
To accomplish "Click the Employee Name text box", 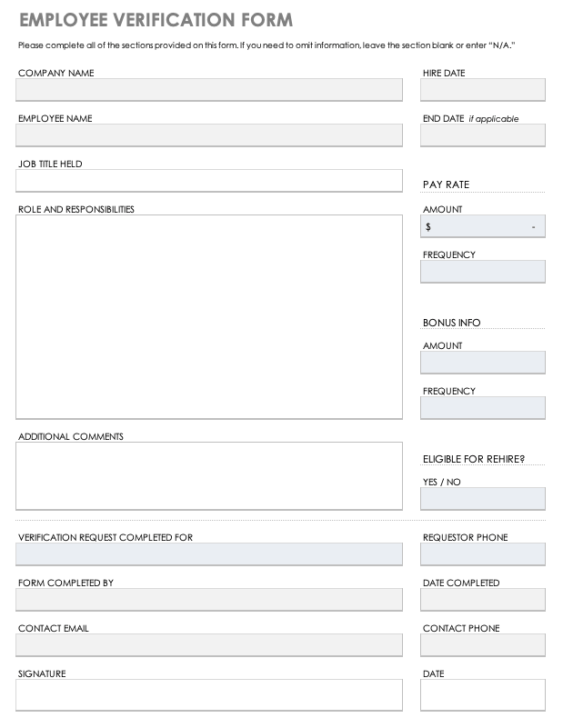I will tap(208, 135).
